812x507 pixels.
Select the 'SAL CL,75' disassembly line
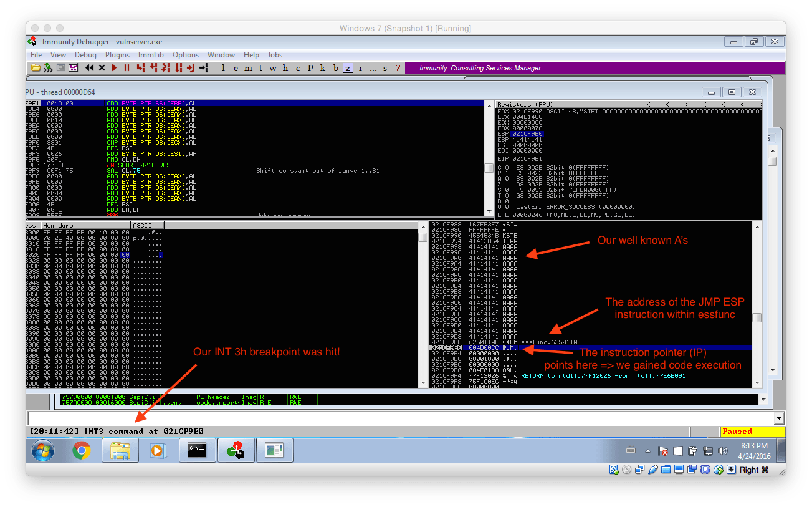[254, 170]
